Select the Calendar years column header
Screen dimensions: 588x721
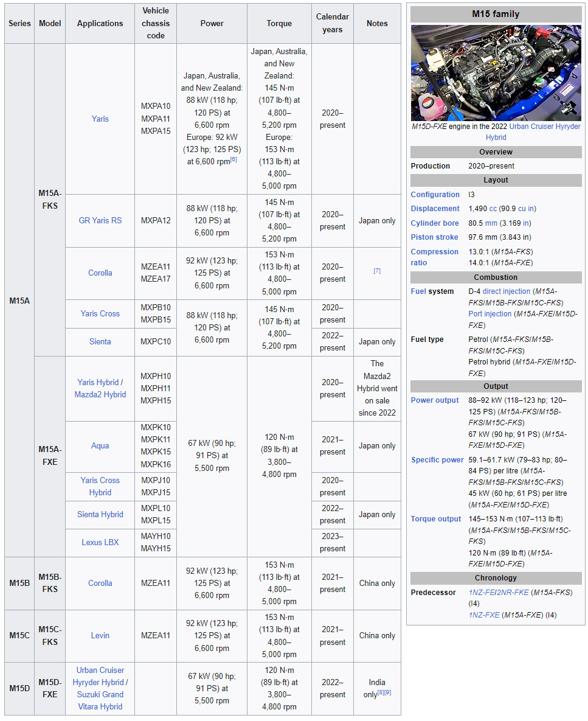[x=332, y=24]
